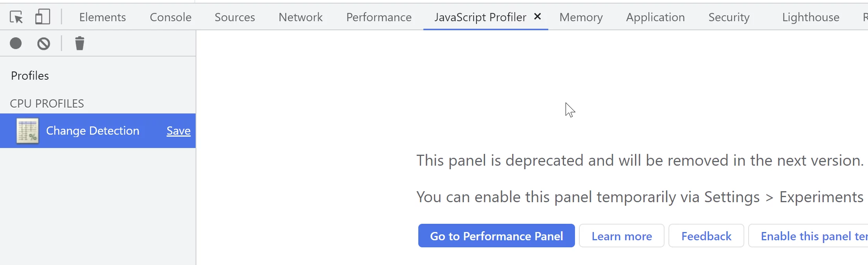Switch to the Sources tab
The width and height of the screenshot is (868, 265).
[x=234, y=17]
